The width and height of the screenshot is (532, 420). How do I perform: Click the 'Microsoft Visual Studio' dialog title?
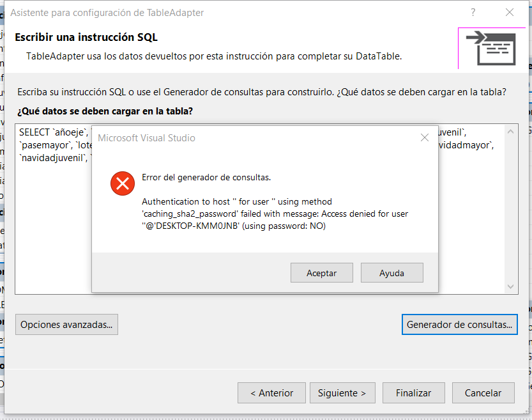point(147,138)
